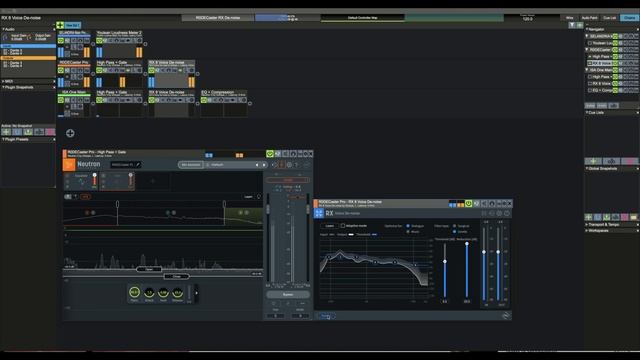Click Learn button in RX Voice De-noise
The image size is (640, 360).
(329, 226)
